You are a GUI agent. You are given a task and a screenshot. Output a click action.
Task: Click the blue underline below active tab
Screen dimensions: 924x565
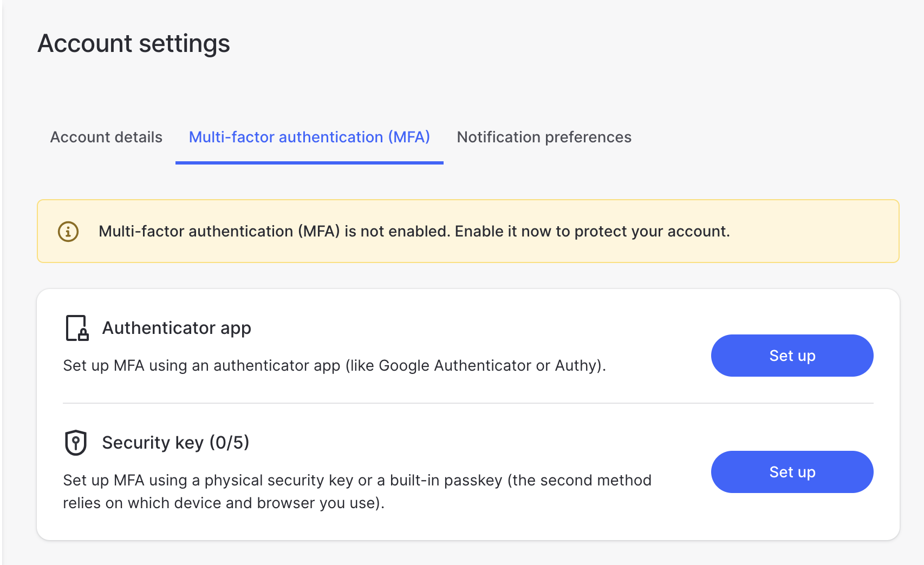tap(309, 161)
